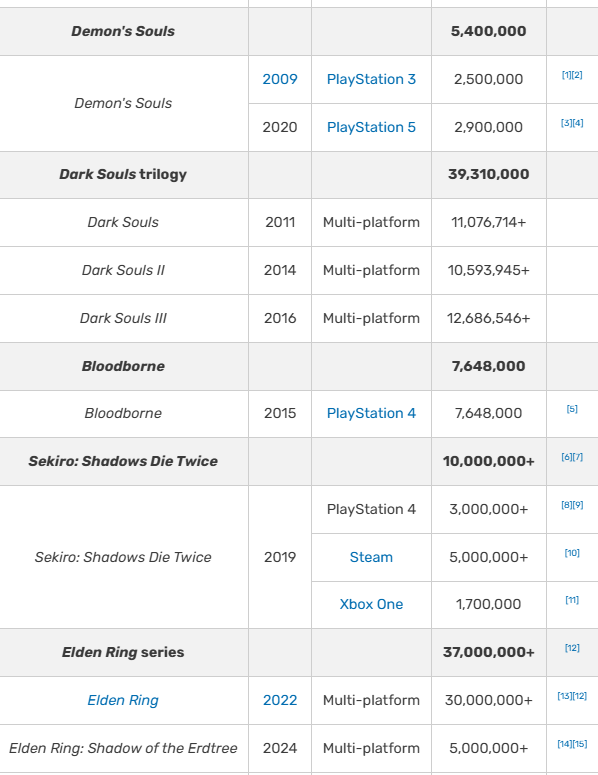Open citation [1] for PlayStation 3 sales
This screenshot has width=598, height=775.
566,75
